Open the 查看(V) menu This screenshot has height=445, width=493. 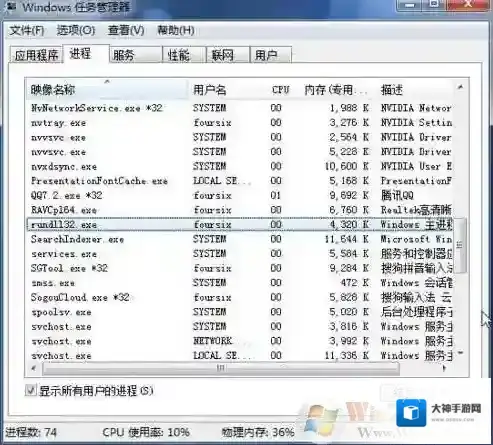click(126, 31)
